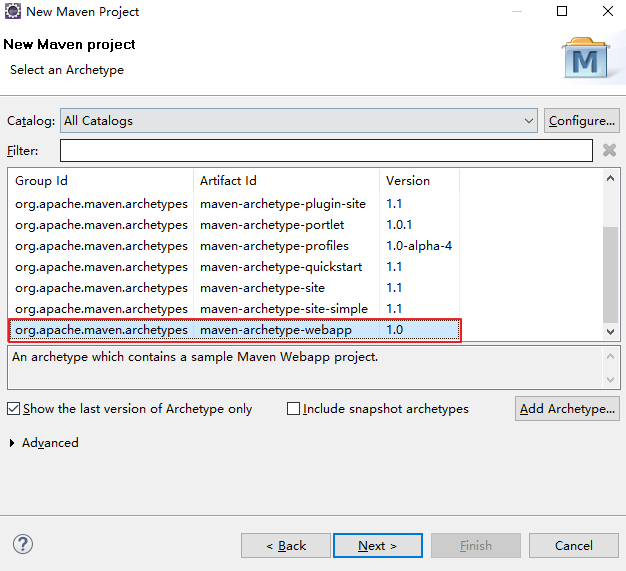Maximize the New Maven Project window
This screenshot has height=571, width=626.
pos(562,11)
